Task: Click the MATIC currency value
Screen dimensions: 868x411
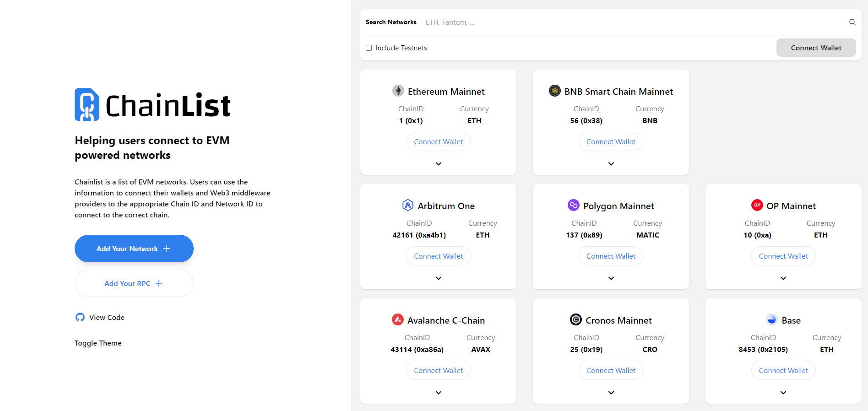Action: (648, 235)
